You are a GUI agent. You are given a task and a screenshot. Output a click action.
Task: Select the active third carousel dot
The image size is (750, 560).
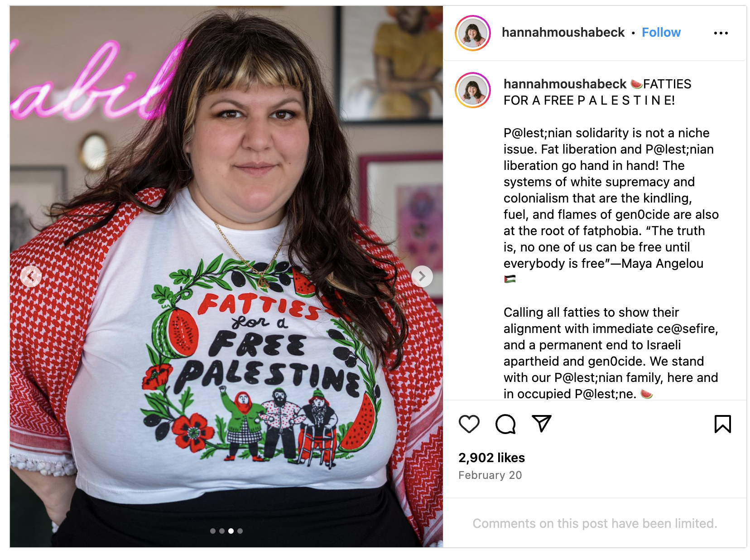[231, 531]
